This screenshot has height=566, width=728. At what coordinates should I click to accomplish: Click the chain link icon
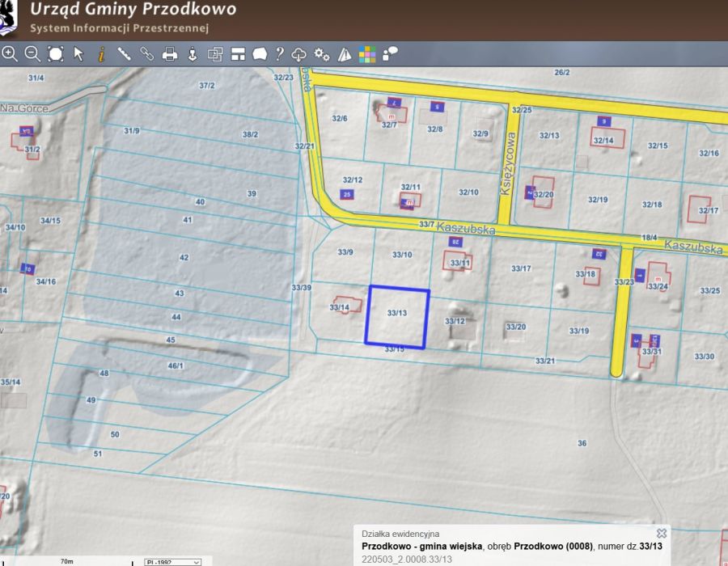[146, 54]
